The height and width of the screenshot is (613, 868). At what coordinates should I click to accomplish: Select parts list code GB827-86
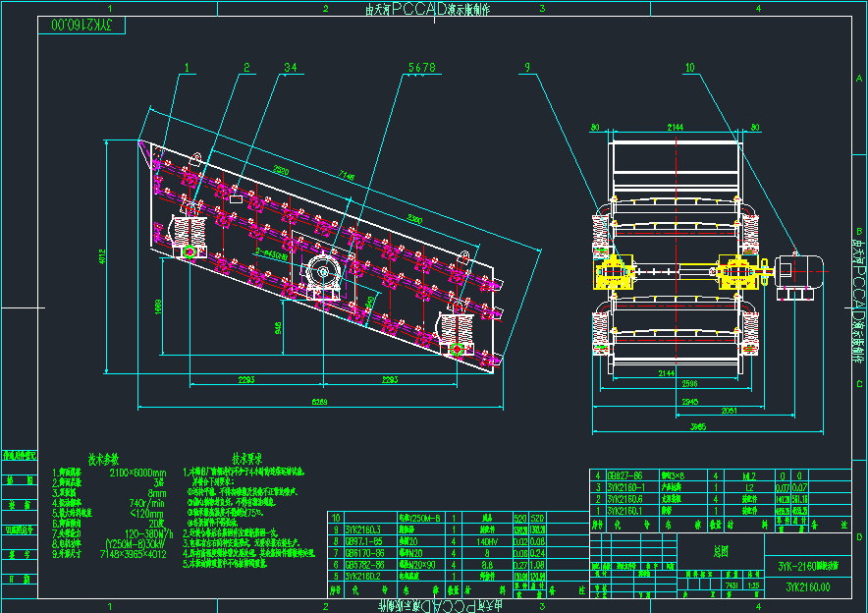pyautogui.click(x=625, y=475)
